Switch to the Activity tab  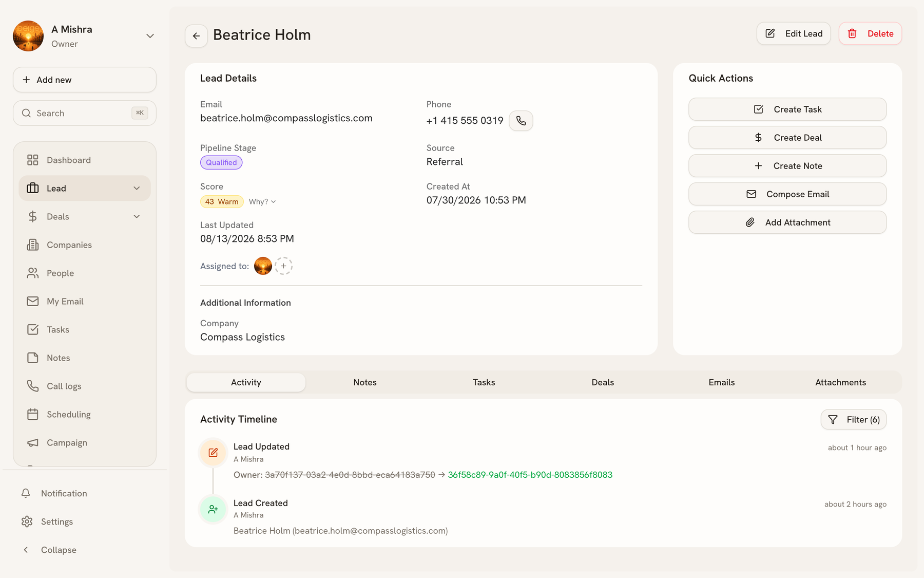pos(246,383)
